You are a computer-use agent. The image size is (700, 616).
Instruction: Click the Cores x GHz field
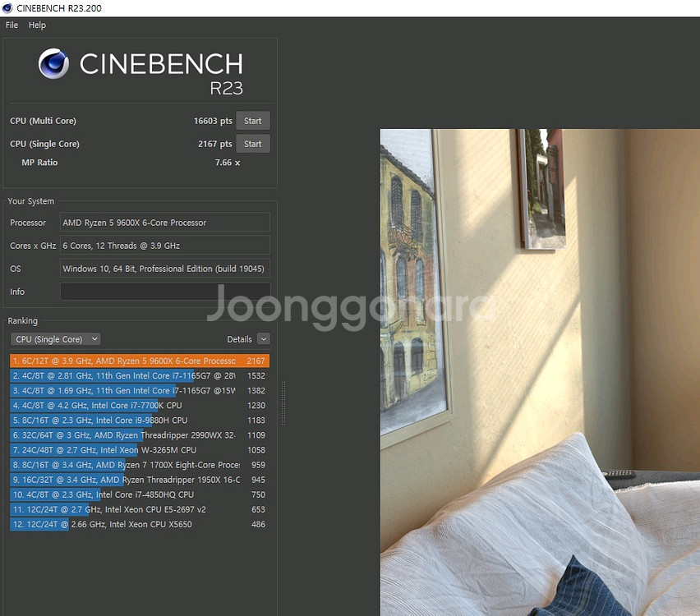tap(165, 246)
